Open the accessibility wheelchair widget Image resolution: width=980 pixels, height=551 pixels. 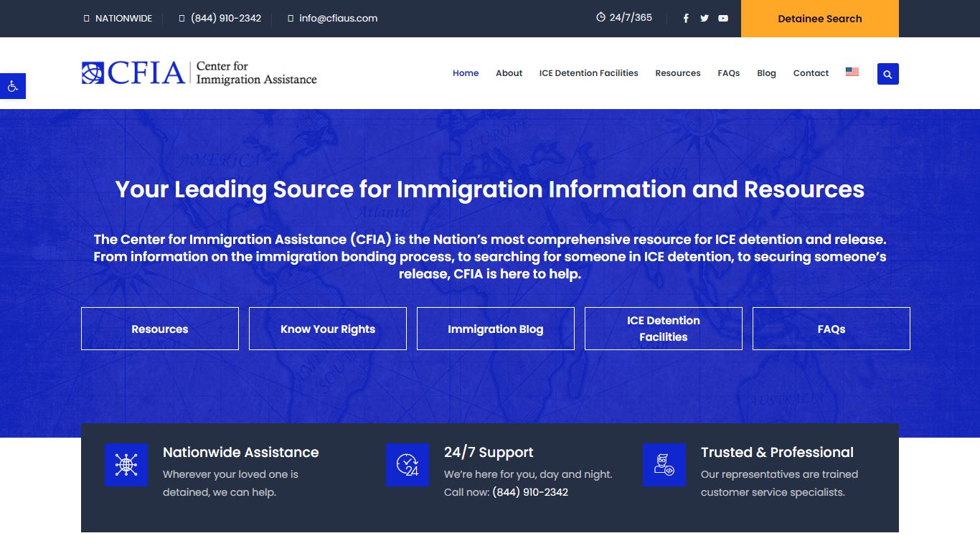(x=13, y=86)
